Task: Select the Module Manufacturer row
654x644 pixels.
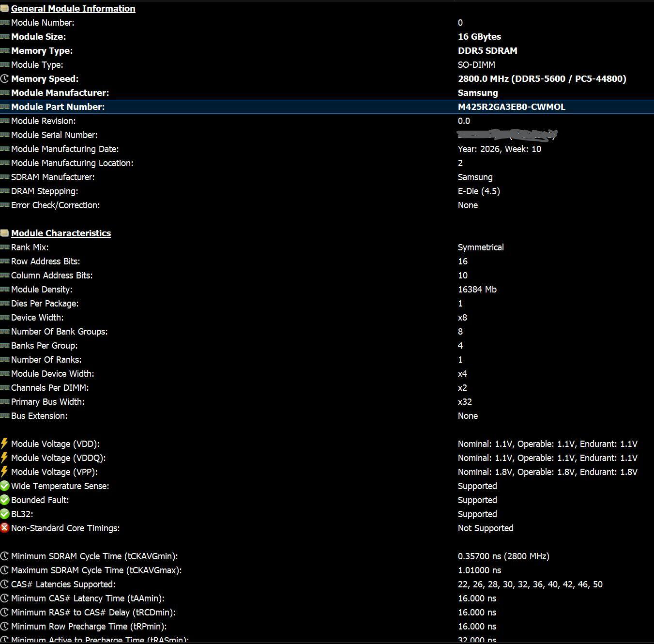Action: [327, 92]
